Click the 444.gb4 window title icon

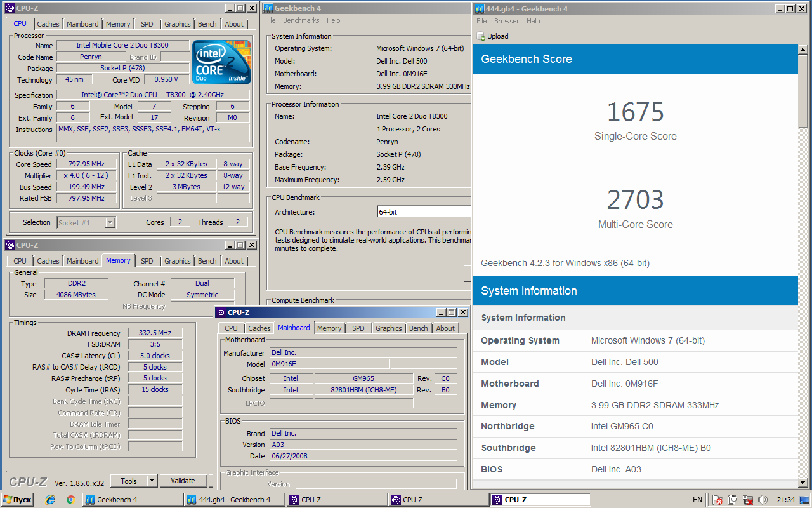tap(479, 9)
